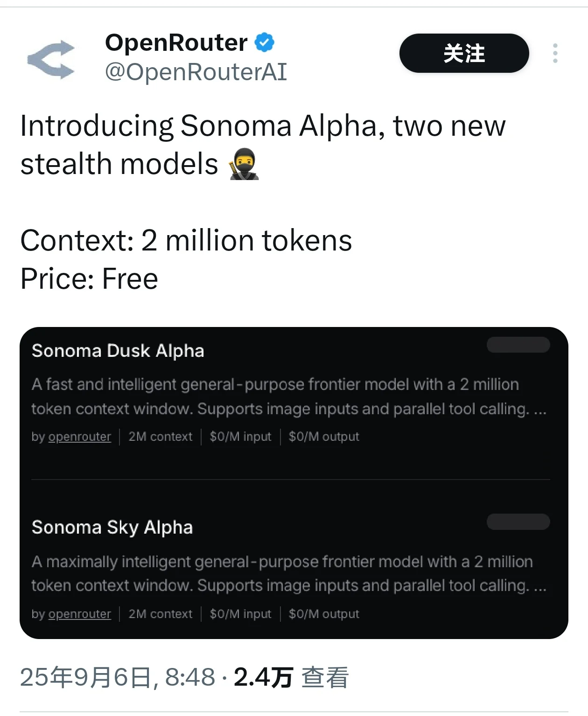Click gray pill badge beside Sonoma Dusk Alpha

(518, 345)
